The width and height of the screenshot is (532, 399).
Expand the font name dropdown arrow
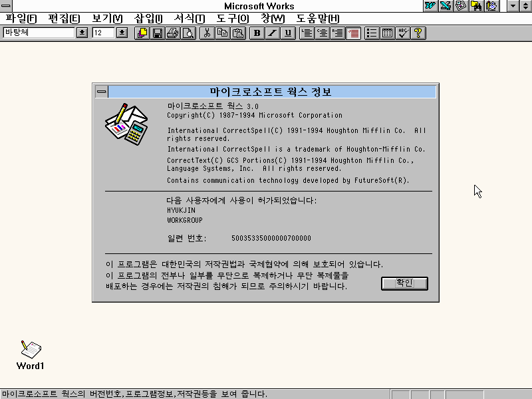coord(82,33)
